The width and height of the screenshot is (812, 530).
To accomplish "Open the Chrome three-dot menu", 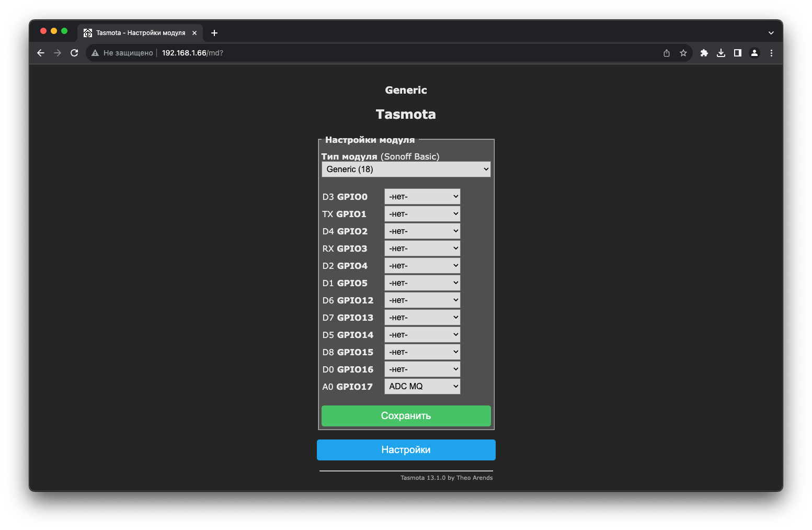I will pyautogui.click(x=771, y=53).
